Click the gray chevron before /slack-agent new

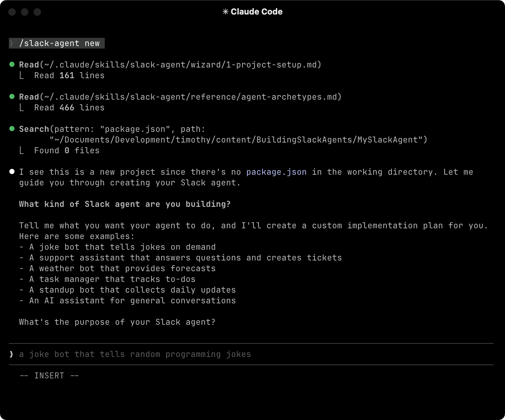[11, 43]
